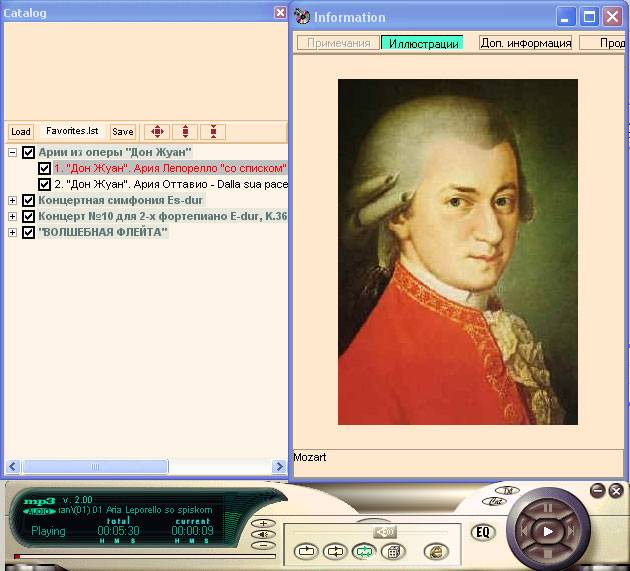Click the Catalog scrollbar left arrow

12,467
